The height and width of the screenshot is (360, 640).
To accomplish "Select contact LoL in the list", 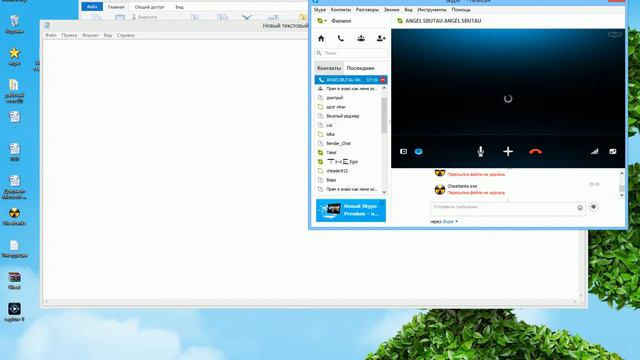I will (329, 125).
